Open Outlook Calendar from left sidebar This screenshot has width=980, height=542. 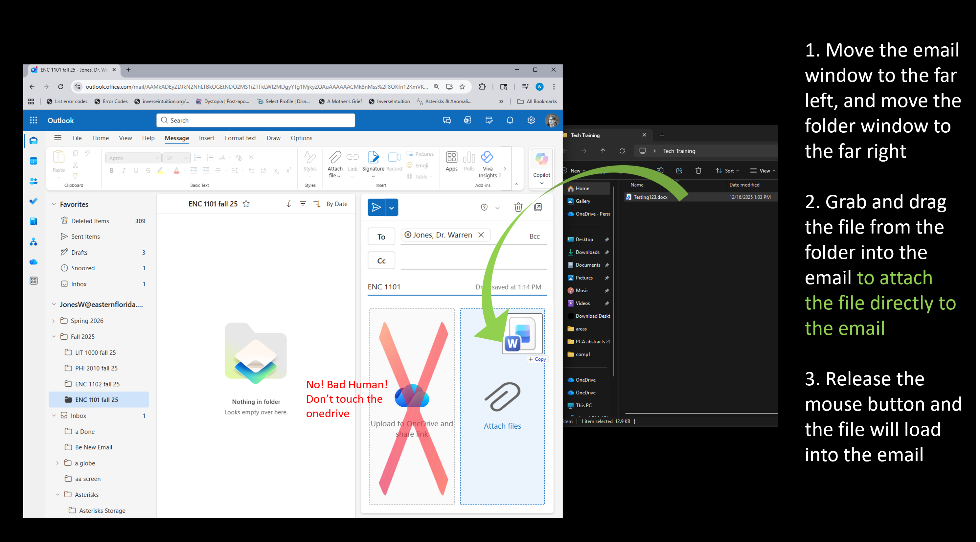pos(34,161)
